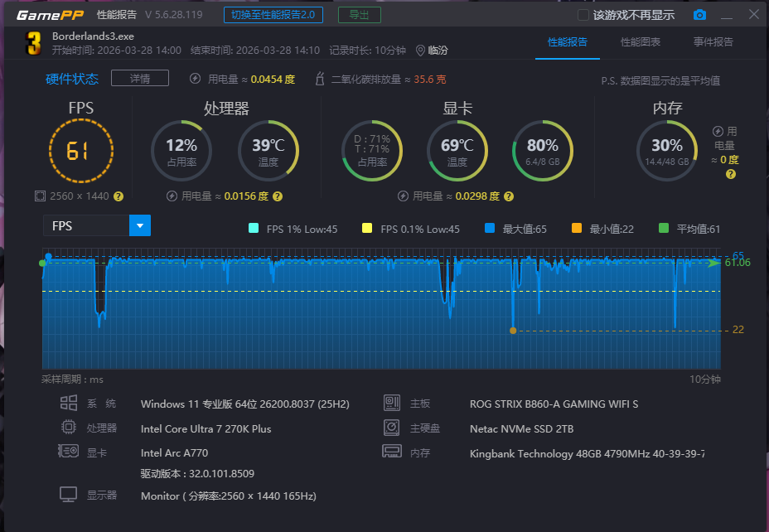The width and height of the screenshot is (769, 532).
Task: Click the processor chip icon
Action: point(69,427)
